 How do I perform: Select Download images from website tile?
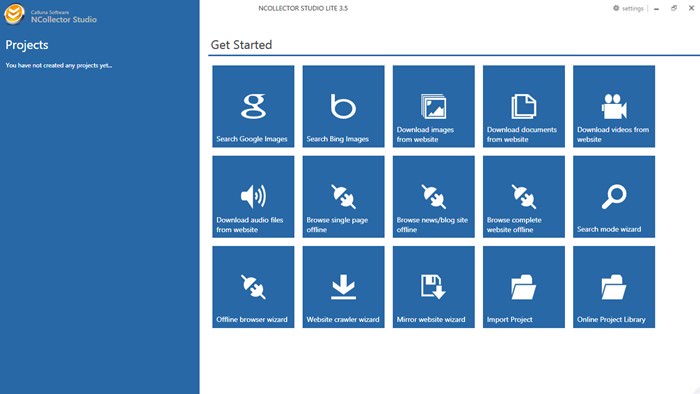[433, 106]
